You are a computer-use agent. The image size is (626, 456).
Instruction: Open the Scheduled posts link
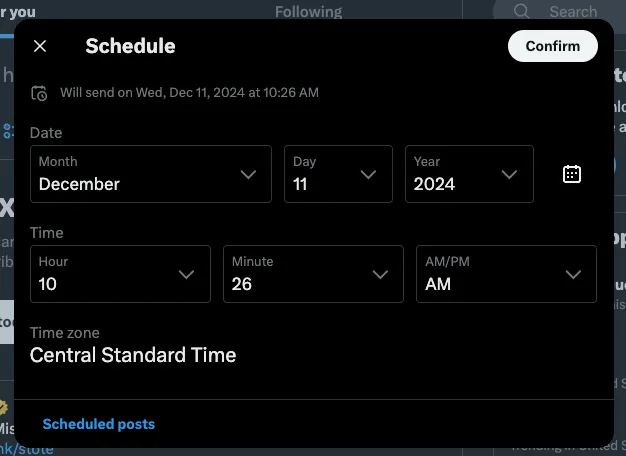pyautogui.click(x=99, y=424)
